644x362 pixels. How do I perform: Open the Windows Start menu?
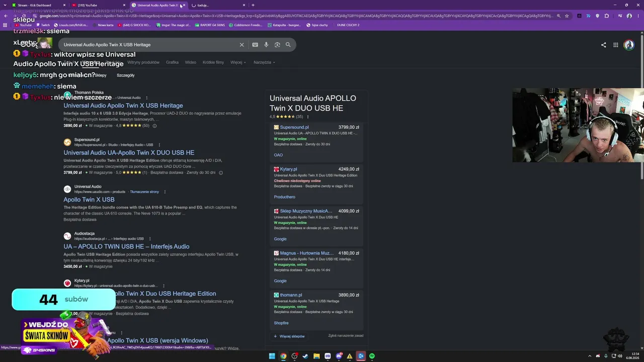[272, 356]
